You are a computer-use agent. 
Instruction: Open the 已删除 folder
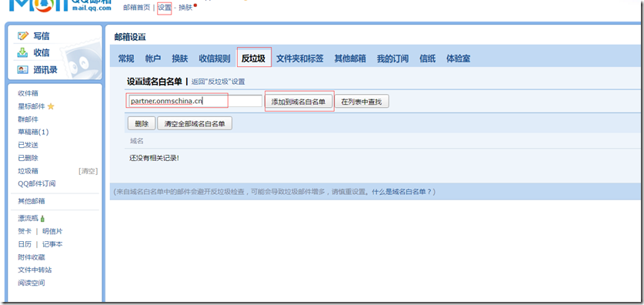28,158
